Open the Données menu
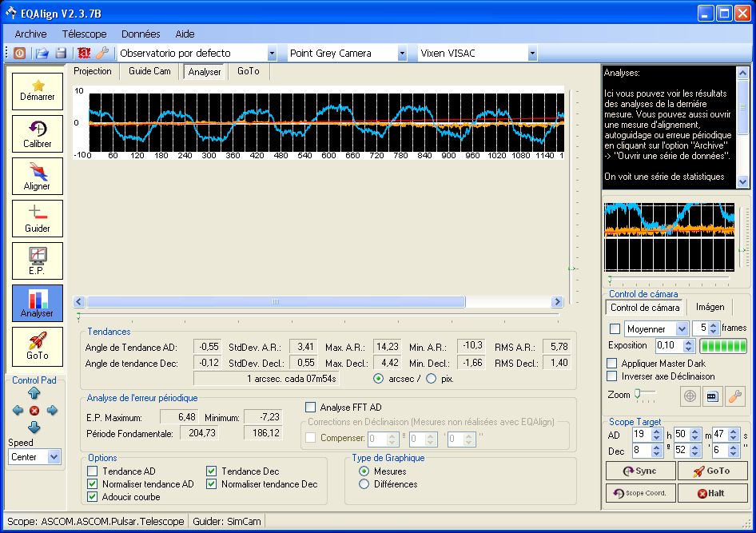 click(x=141, y=34)
